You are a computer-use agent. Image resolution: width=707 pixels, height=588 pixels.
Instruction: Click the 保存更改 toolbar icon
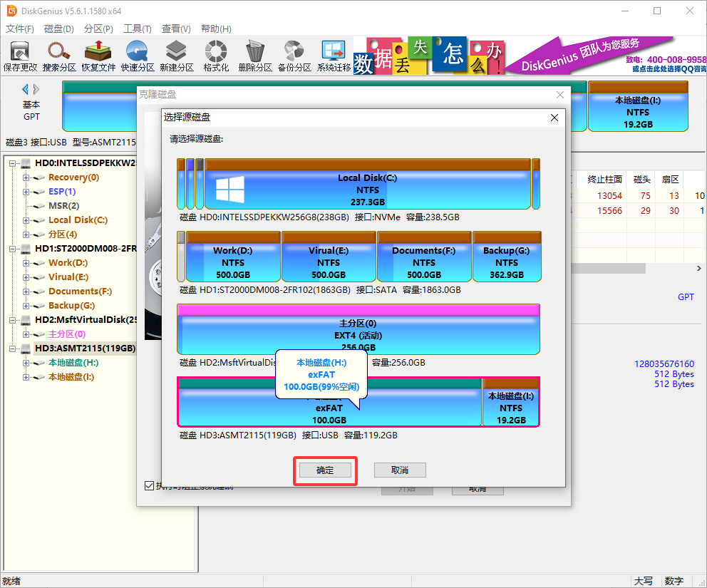20,56
